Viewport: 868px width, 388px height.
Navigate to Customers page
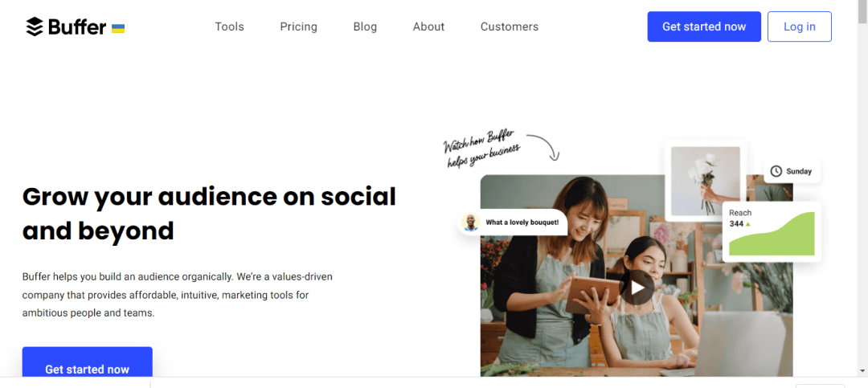click(510, 27)
